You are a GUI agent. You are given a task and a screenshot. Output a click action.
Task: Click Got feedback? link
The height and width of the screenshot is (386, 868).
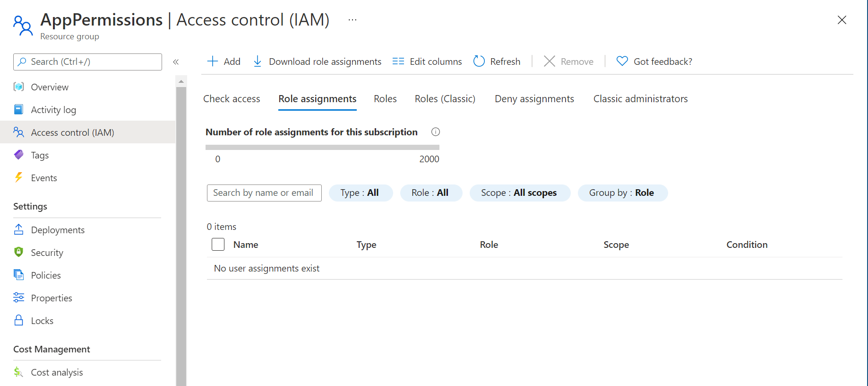click(x=663, y=61)
